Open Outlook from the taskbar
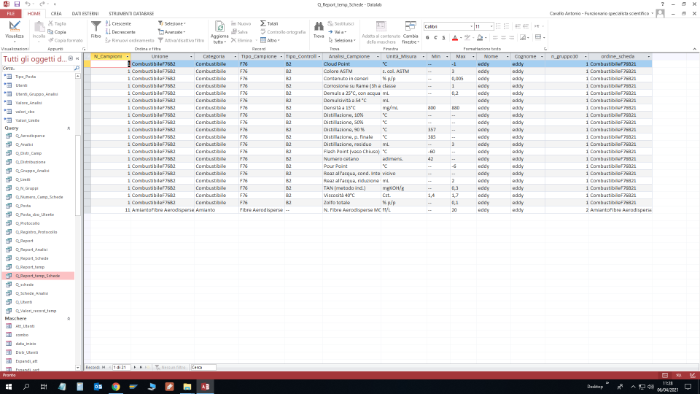Image resolution: width=700 pixels, height=394 pixels. [98, 387]
